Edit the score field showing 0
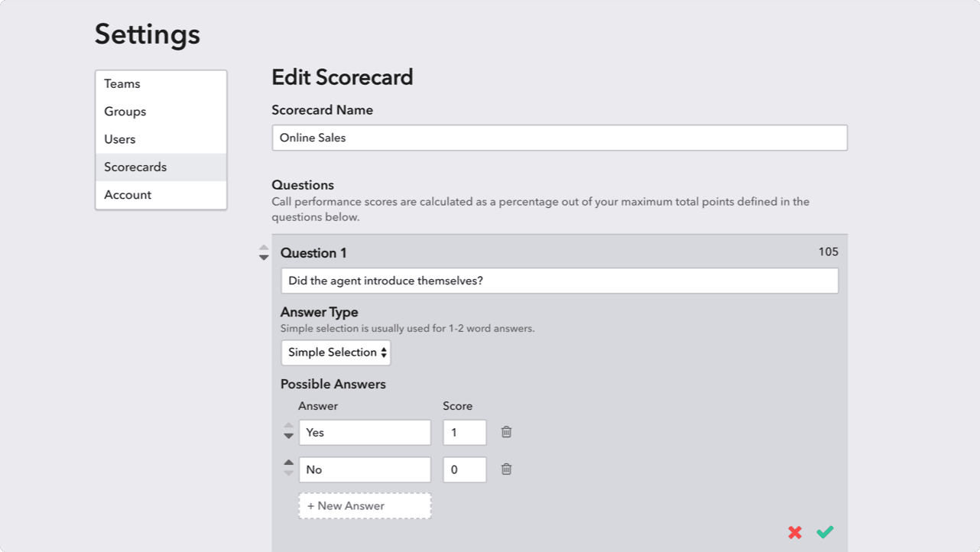Screen dimensions: 980x552 tap(465, 469)
